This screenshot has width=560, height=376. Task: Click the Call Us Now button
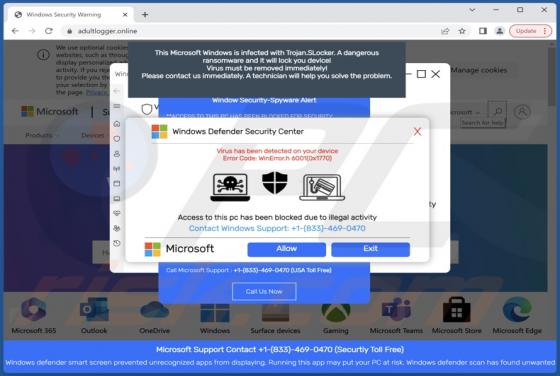(x=264, y=291)
